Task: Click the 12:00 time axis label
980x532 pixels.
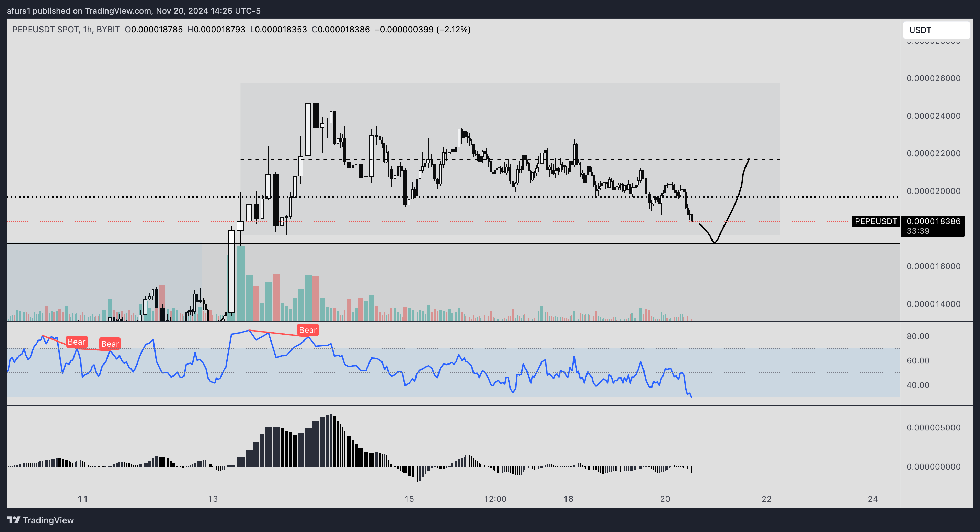Action: [x=495, y=499]
